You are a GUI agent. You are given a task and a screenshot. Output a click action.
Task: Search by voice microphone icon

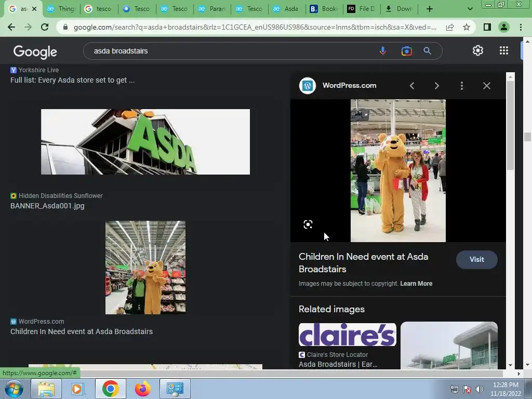383,51
